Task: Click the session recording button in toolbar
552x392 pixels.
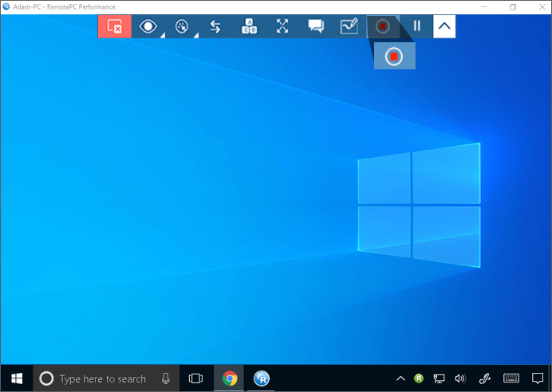Action: (383, 26)
